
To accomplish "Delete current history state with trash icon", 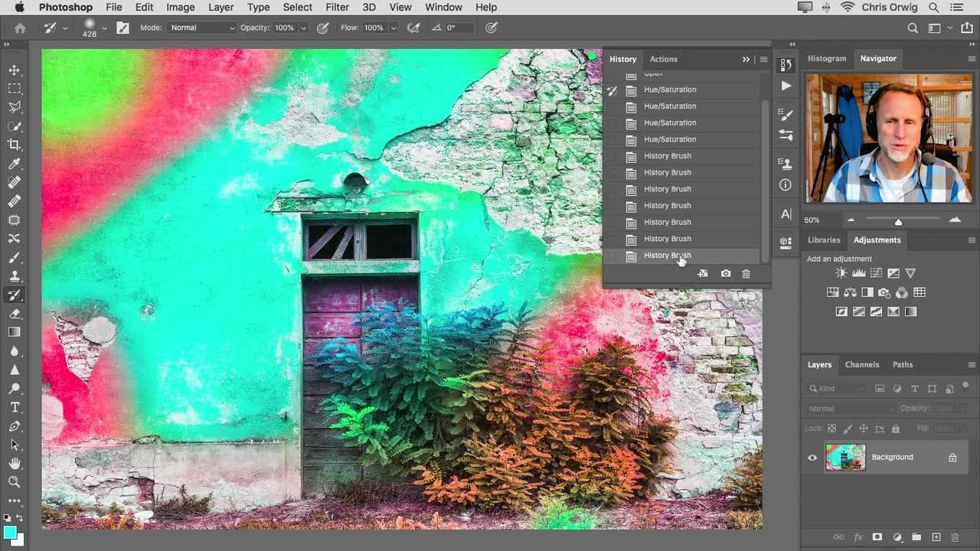I will coord(746,273).
